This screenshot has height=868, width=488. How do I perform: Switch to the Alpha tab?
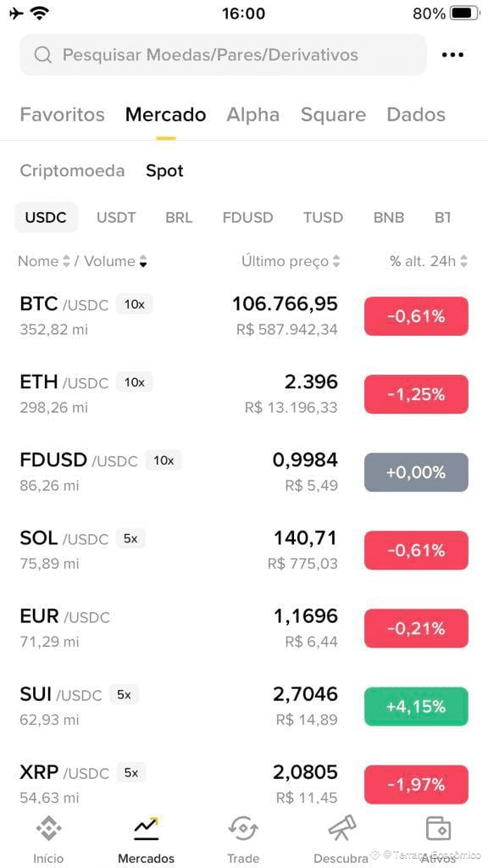coord(252,114)
